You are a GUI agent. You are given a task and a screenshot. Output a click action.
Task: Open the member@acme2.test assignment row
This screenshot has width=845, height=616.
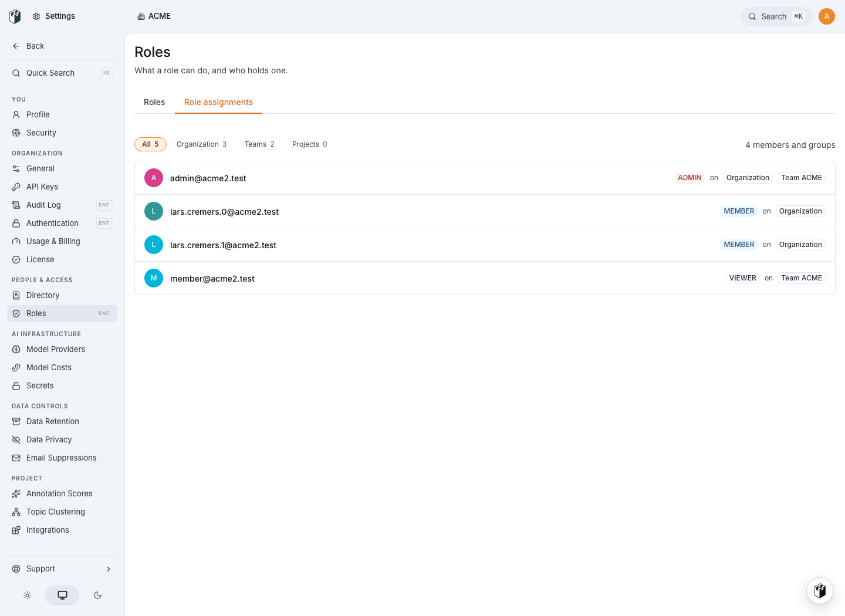point(485,278)
